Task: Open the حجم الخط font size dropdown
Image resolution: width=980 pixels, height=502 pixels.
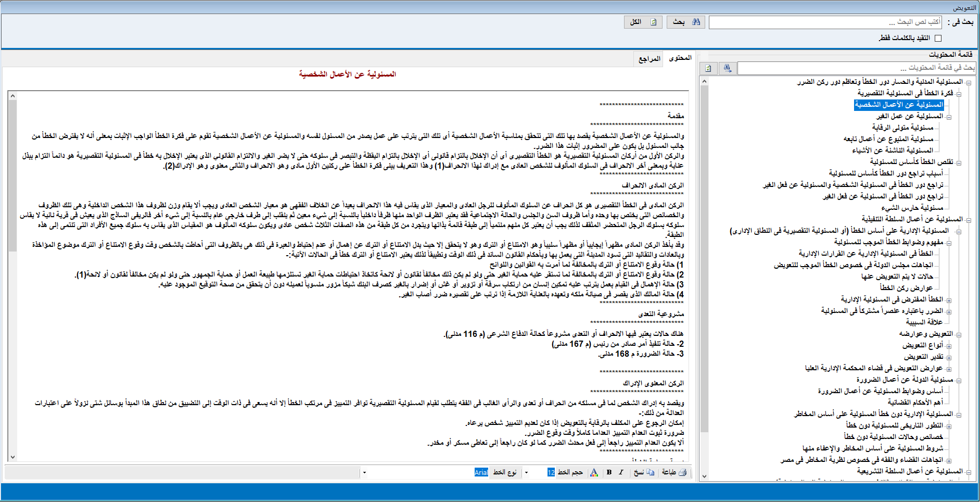Action: pos(526,473)
